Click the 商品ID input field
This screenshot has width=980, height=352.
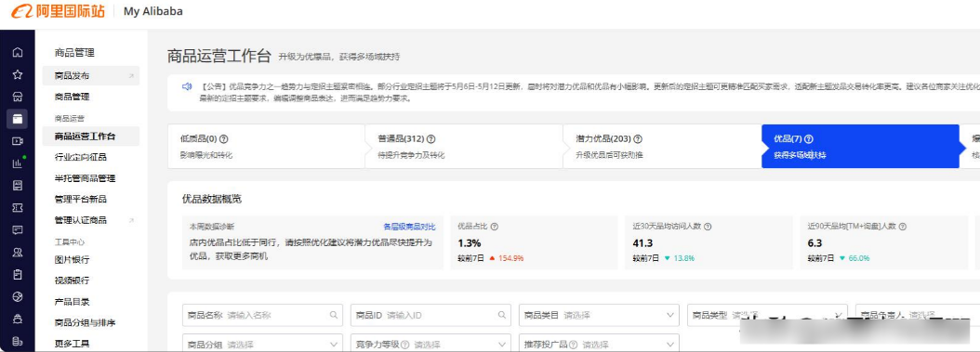tap(430, 315)
